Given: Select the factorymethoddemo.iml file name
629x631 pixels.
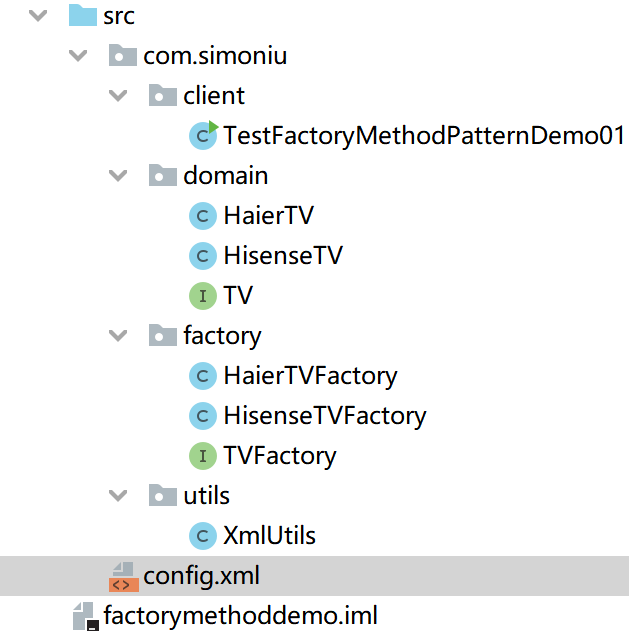Looking at the screenshot, I should pos(240,615).
